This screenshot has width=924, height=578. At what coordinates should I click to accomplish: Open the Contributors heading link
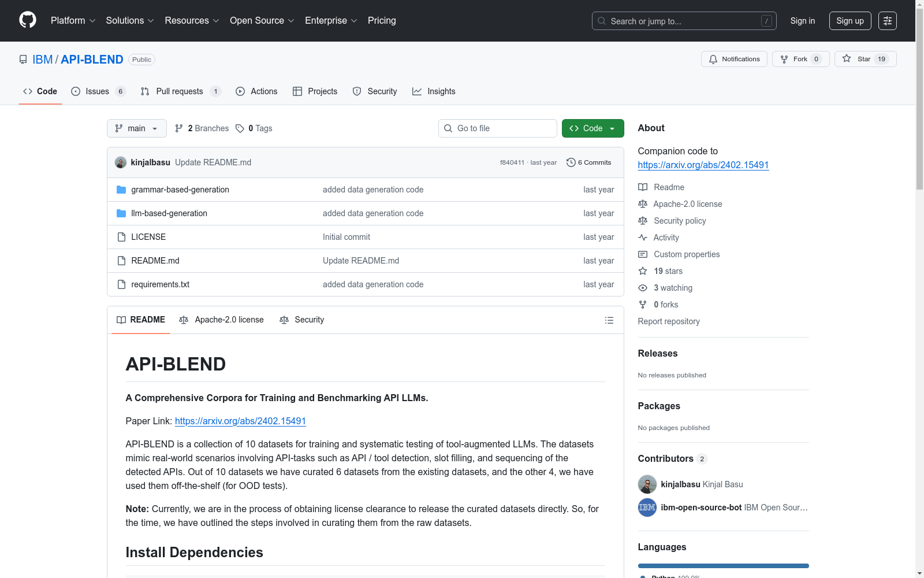tap(673, 458)
